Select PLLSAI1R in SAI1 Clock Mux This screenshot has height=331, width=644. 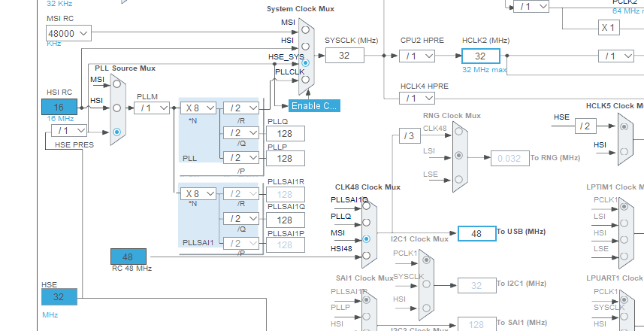pos(367,299)
